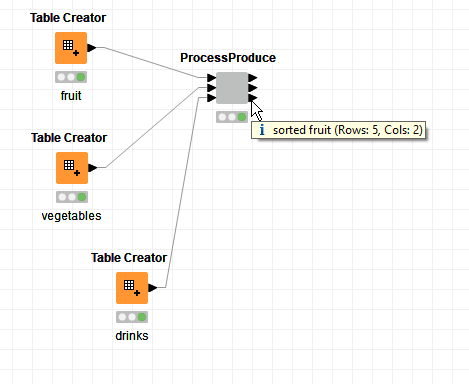This screenshot has height=384, width=469.
Task: Click the 'sorted fruit' info tooltip
Action: point(338,130)
